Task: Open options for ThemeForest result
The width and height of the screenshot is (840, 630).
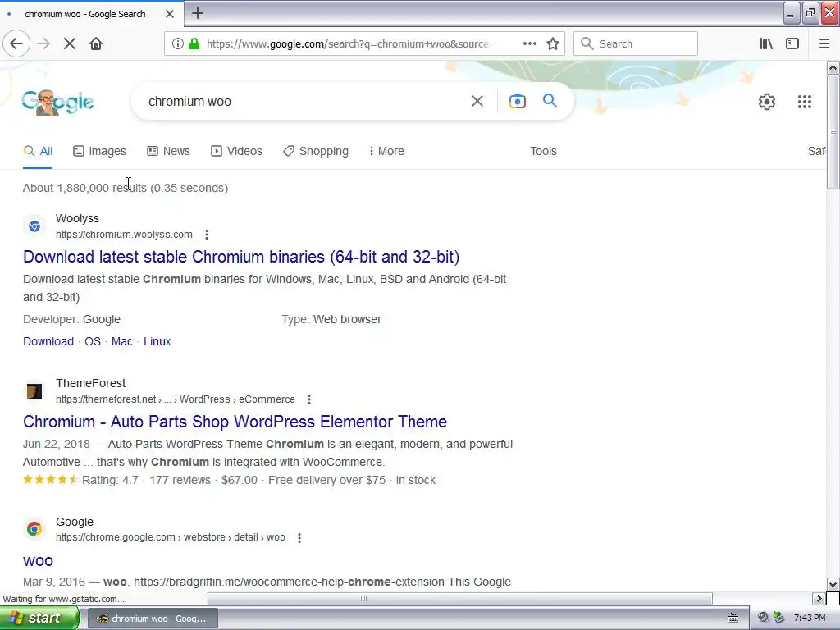Action: 309,399
